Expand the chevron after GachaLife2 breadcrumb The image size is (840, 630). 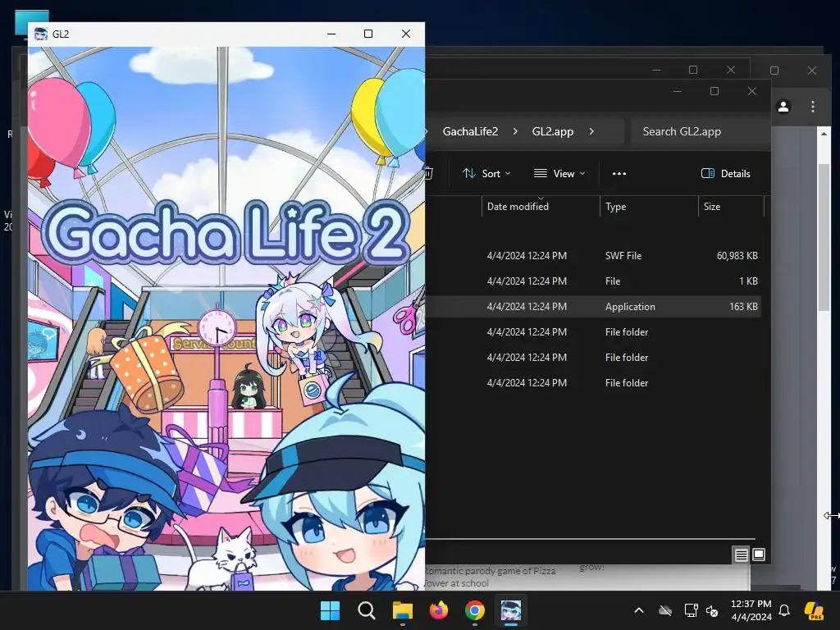tap(515, 132)
